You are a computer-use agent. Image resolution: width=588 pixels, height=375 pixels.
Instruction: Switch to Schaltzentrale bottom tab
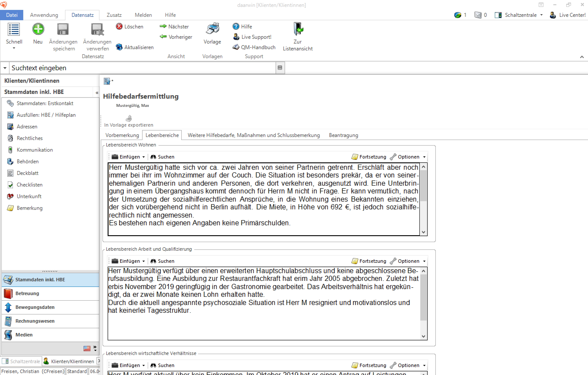click(22, 361)
